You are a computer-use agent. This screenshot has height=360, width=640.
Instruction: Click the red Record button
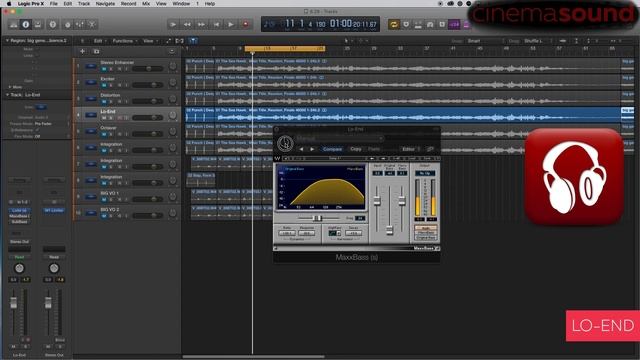point(245,24)
